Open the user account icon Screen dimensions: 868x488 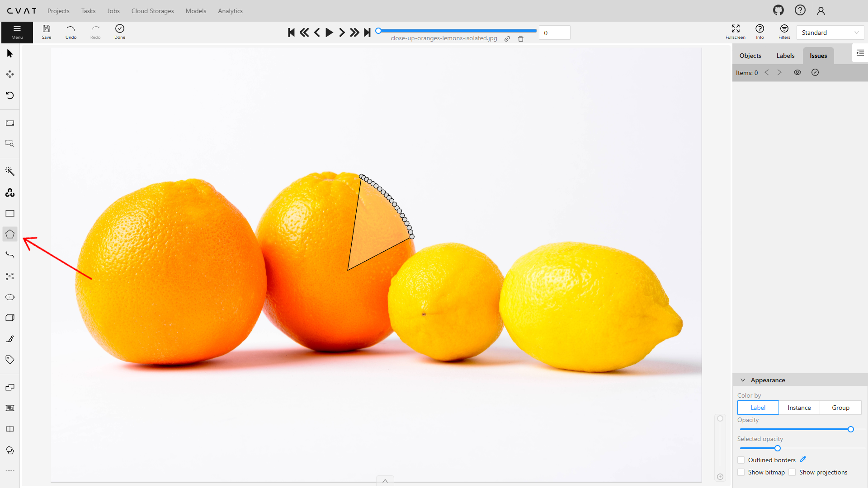[x=821, y=10]
